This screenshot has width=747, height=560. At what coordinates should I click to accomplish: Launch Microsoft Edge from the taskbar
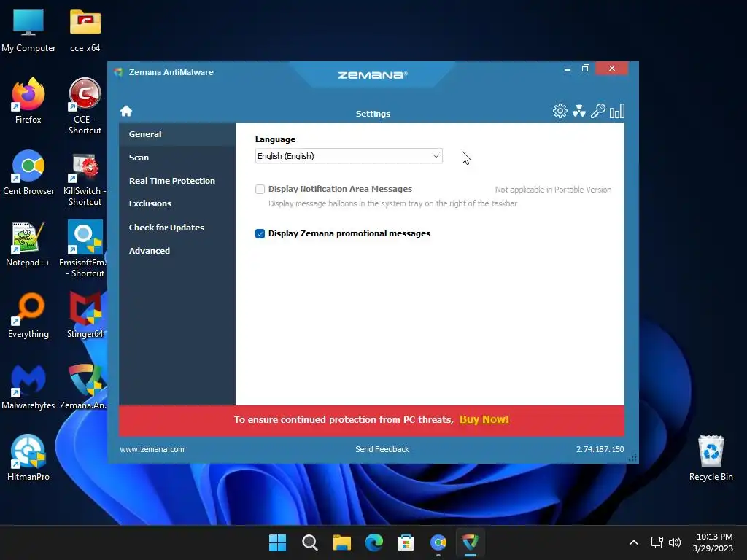click(x=374, y=542)
